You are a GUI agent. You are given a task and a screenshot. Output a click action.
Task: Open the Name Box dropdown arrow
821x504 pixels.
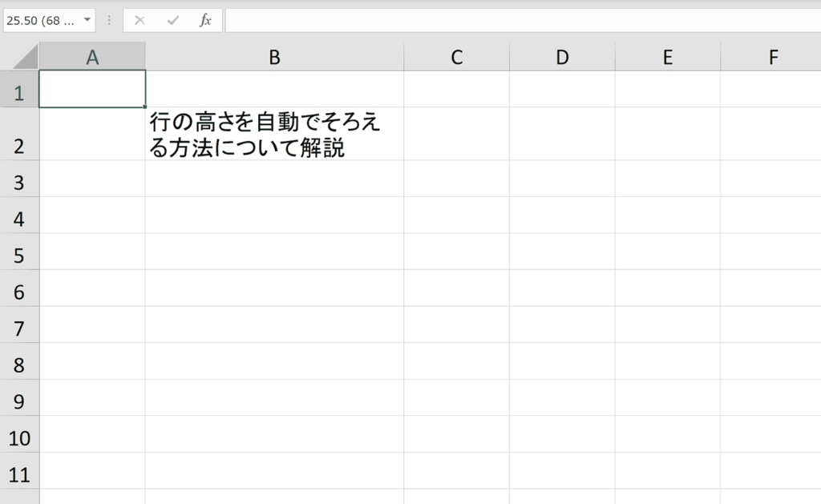coord(87,20)
